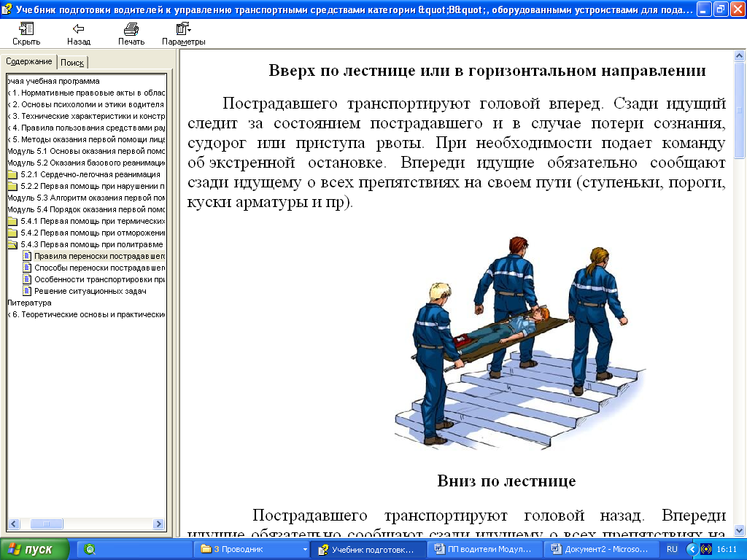Click left arrow of contents horizontal scrollbar
Image resolution: width=747 pixels, height=560 pixels.
[x=14, y=524]
